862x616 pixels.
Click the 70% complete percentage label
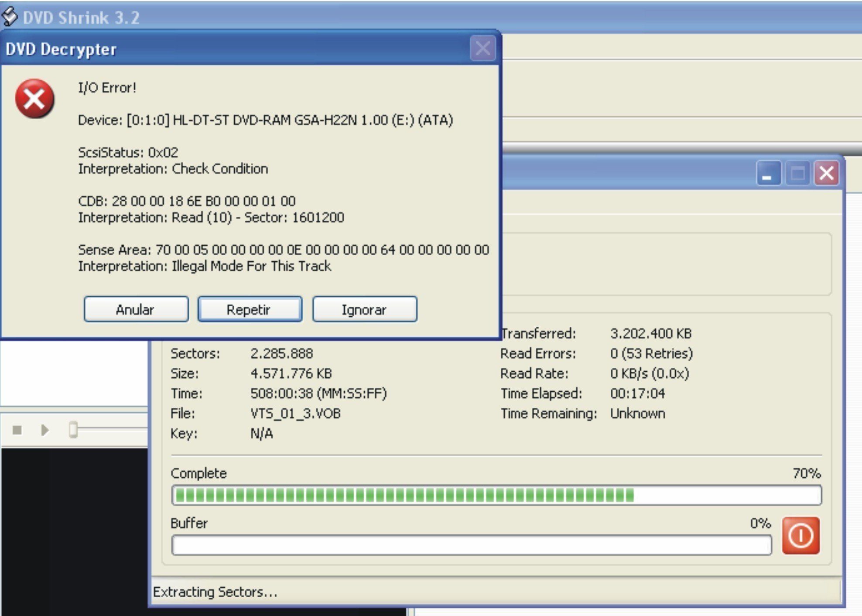point(807,473)
